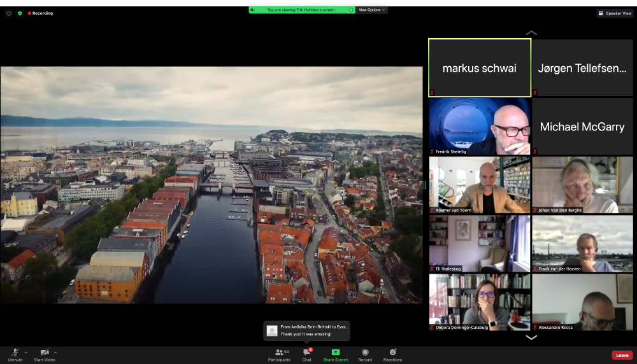The width and height of the screenshot is (637, 364).
Task: Select markus schwai's video tile
Action: point(480,68)
